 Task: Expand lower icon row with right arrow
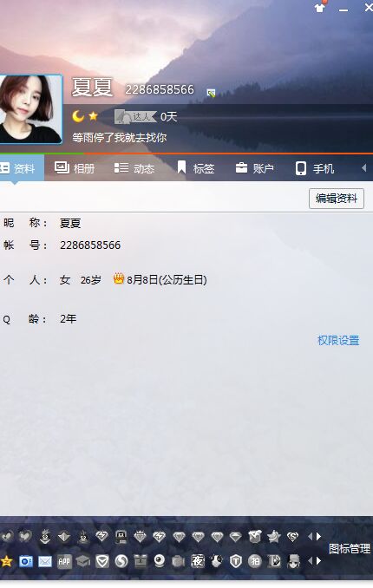[319, 561]
